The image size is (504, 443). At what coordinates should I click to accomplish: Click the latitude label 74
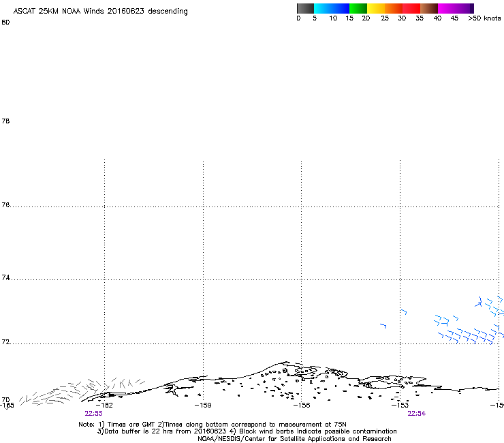click(x=5, y=277)
